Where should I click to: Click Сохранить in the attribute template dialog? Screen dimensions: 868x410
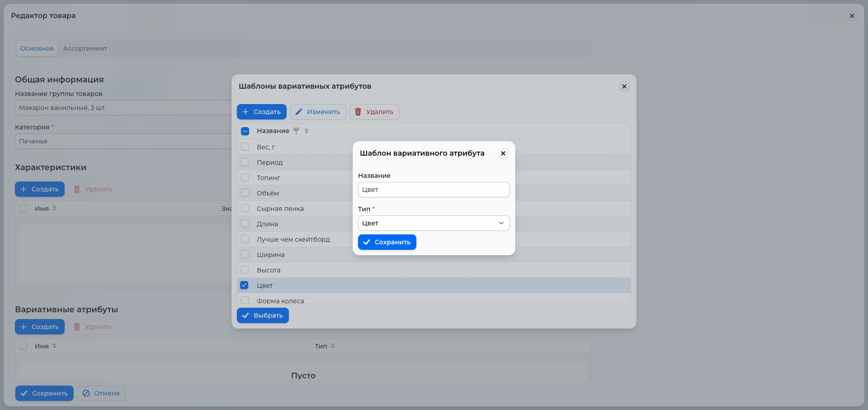[387, 242]
